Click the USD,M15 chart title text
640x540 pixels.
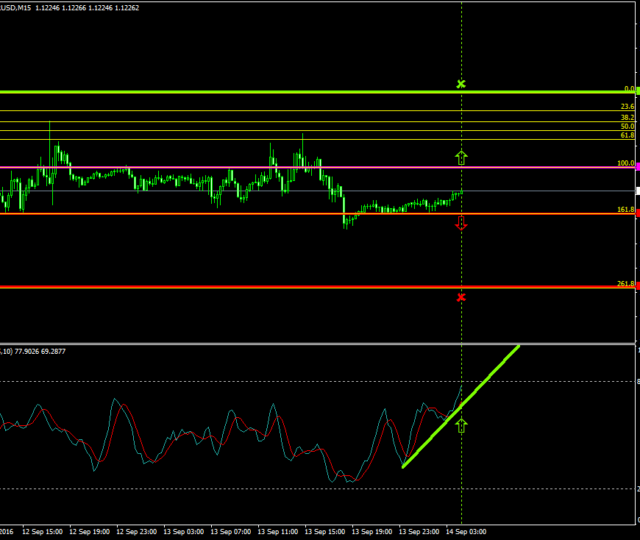(x=16, y=7)
